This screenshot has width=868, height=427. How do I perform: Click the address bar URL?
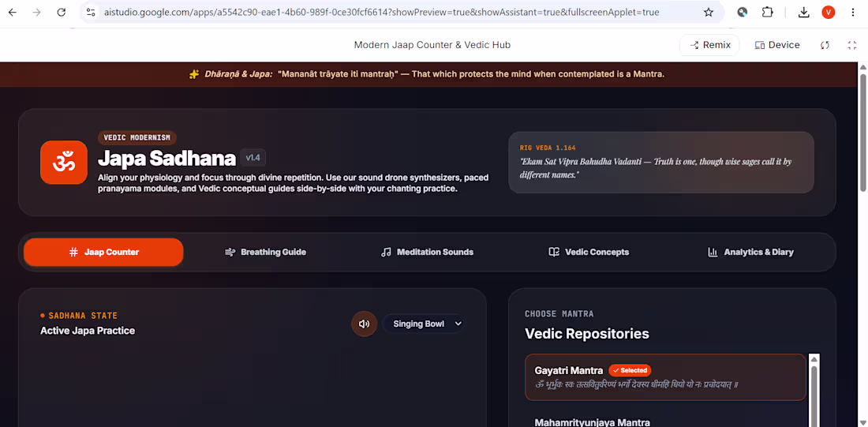click(x=381, y=12)
